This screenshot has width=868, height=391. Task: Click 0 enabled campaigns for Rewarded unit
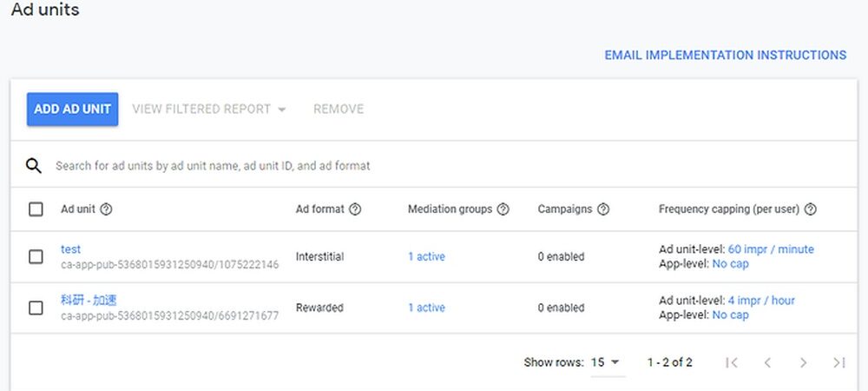click(562, 308)
